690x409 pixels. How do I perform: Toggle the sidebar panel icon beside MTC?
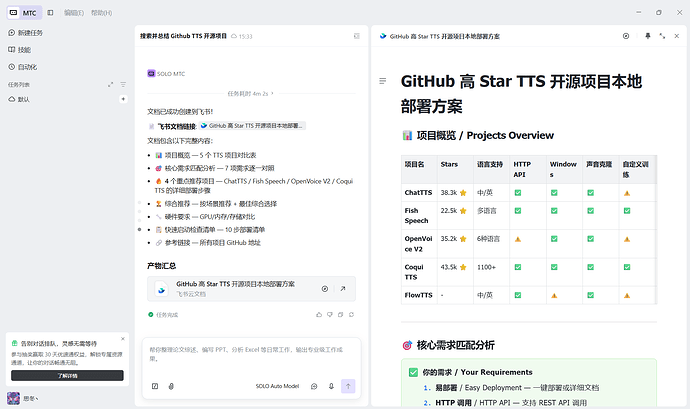click(51, 13)
